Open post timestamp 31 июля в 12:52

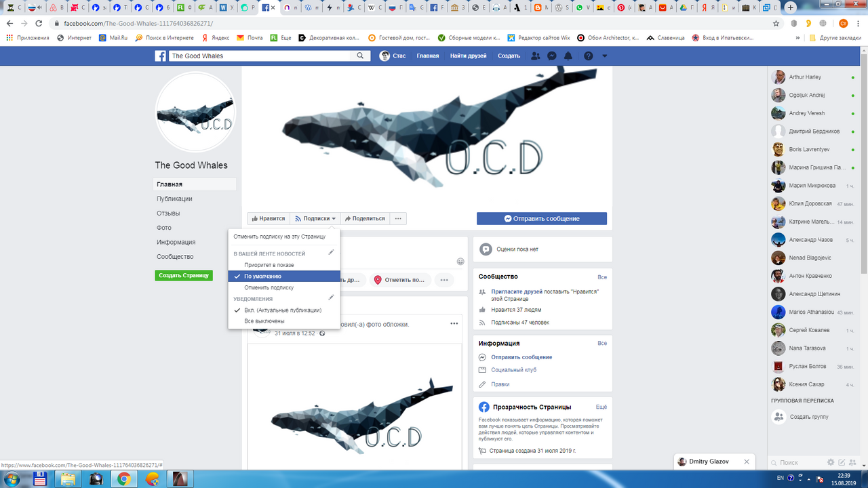pyautogui.click(x=294, y=333)
